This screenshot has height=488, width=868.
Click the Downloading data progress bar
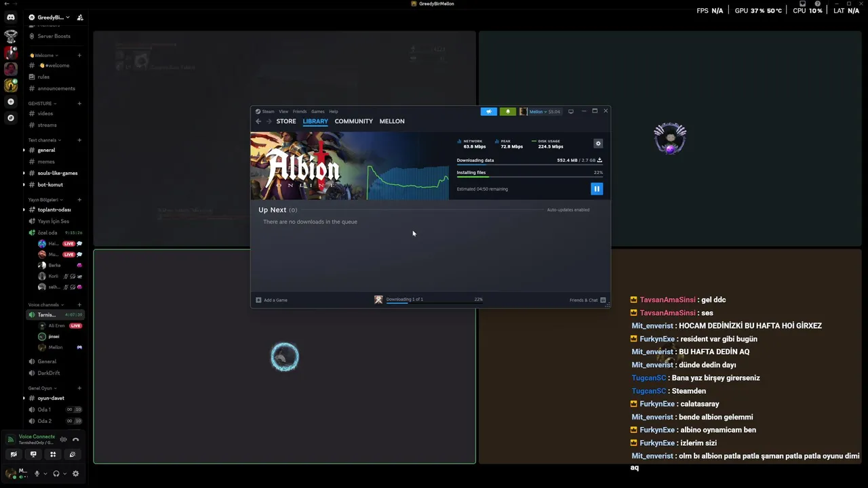pyautogui.click(x=530, y=165)
